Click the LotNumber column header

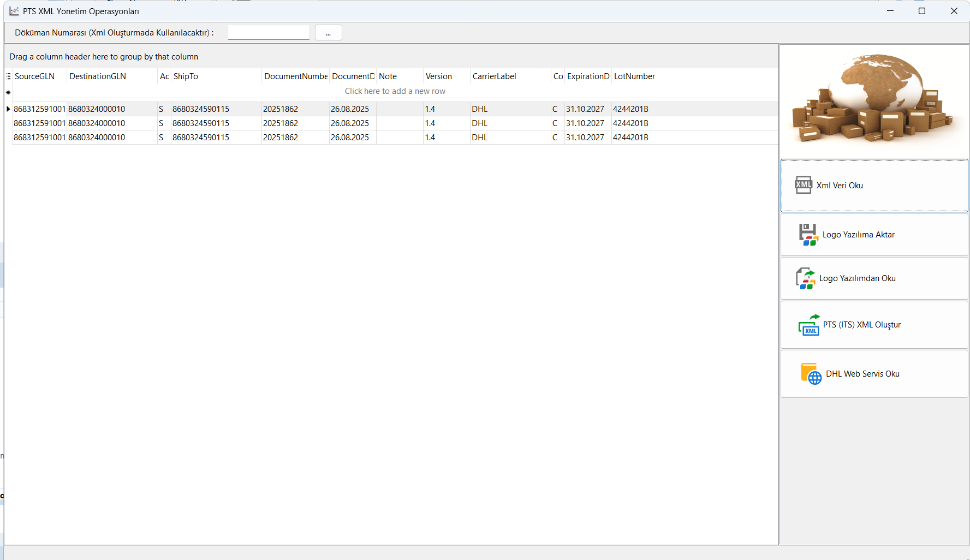634,76
